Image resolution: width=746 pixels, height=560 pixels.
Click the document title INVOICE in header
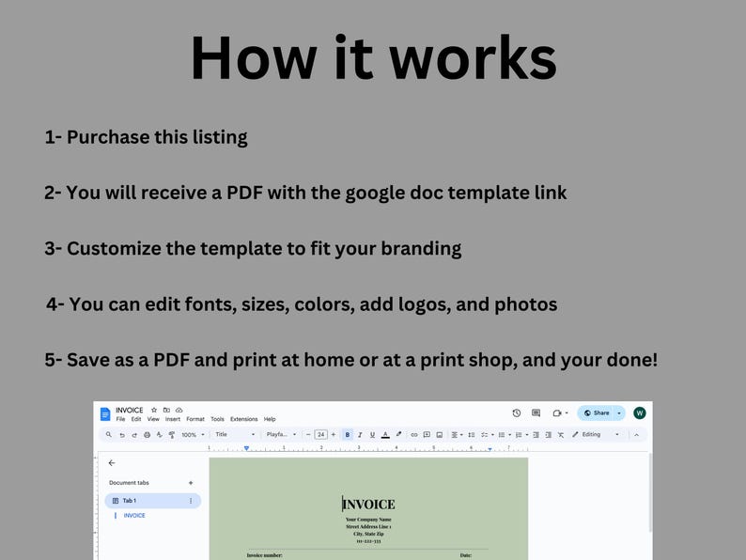130,410
